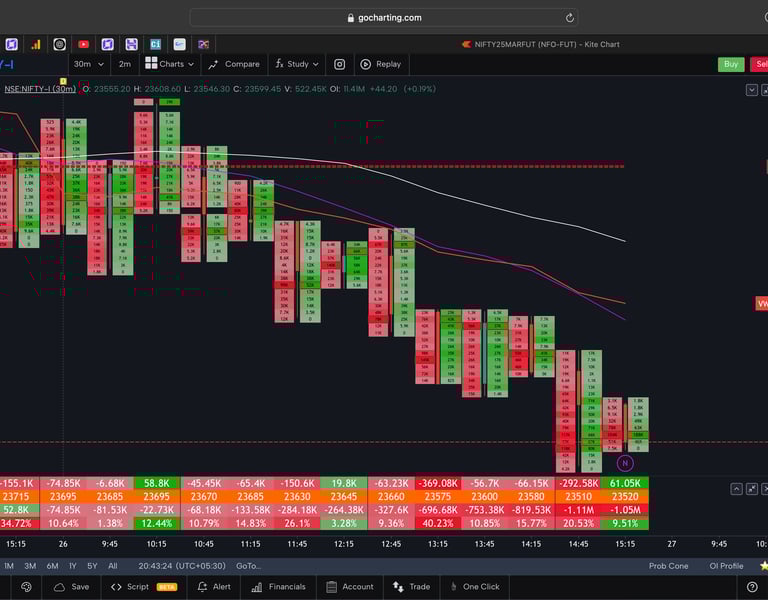768x600 pixels.
Task: Click the 23575 price cell
Action: pos(437,497)
